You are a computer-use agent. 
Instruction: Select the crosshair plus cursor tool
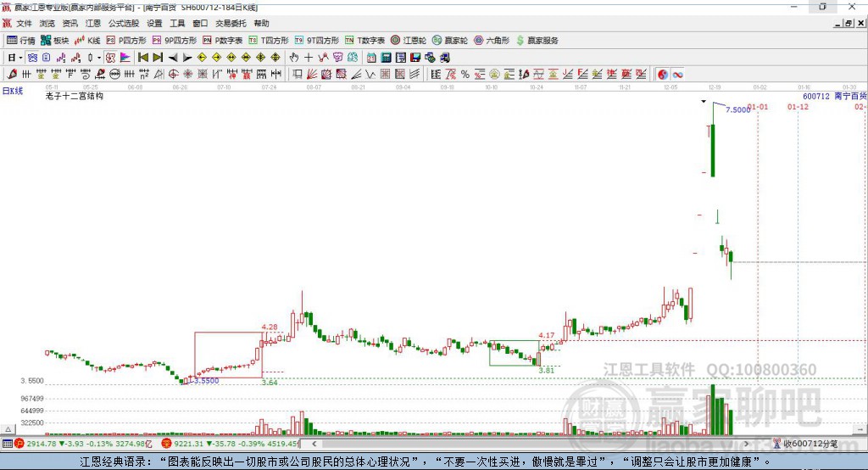[x=309, y=58]
